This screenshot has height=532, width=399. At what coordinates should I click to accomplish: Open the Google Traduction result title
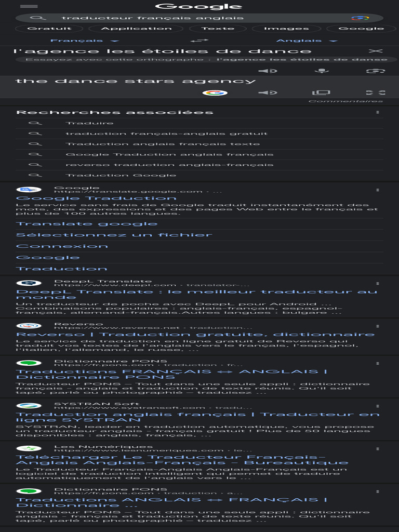click(x=96, y=198)
